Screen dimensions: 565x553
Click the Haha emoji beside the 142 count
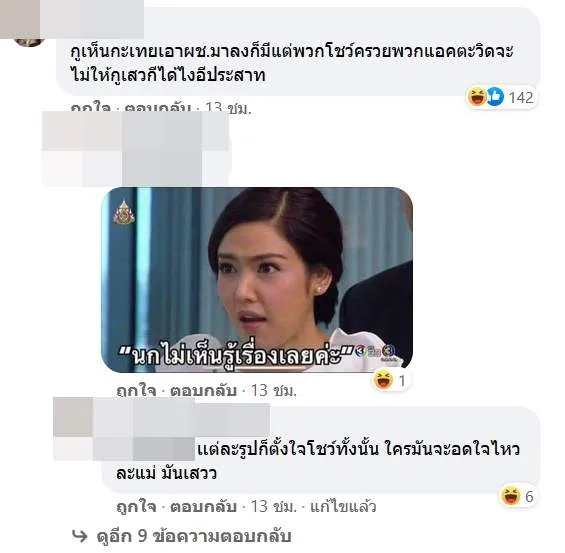pos(477,97)
